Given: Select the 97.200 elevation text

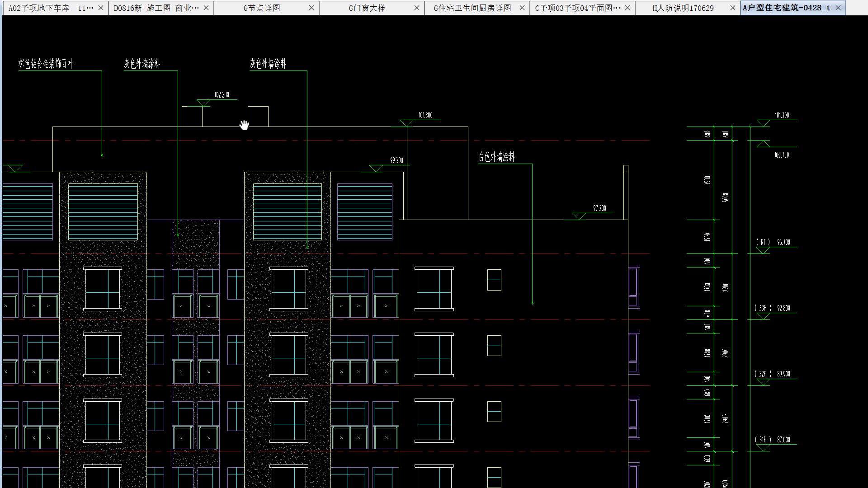Looking at the screenshot, I should click(599, 208).
